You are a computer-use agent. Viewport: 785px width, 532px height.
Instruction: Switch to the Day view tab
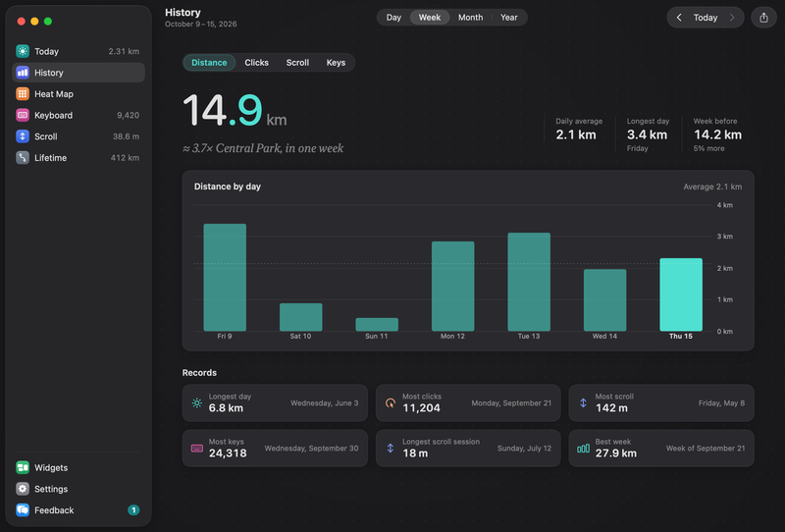393,18
